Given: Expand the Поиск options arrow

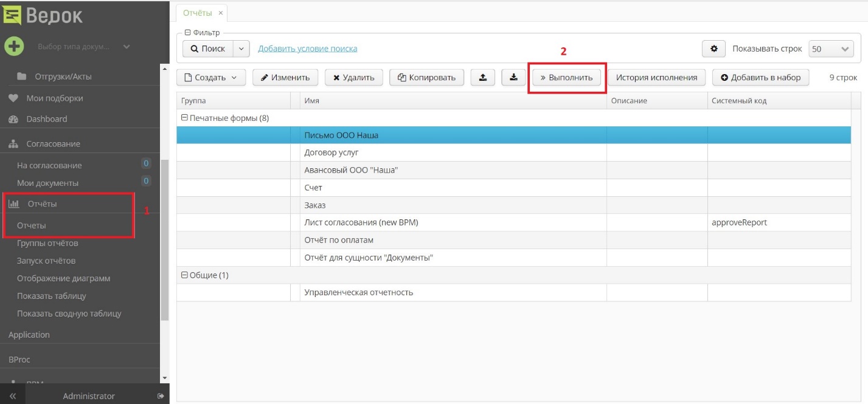Looking at the screenshot, I should click(x=241, y=49).
